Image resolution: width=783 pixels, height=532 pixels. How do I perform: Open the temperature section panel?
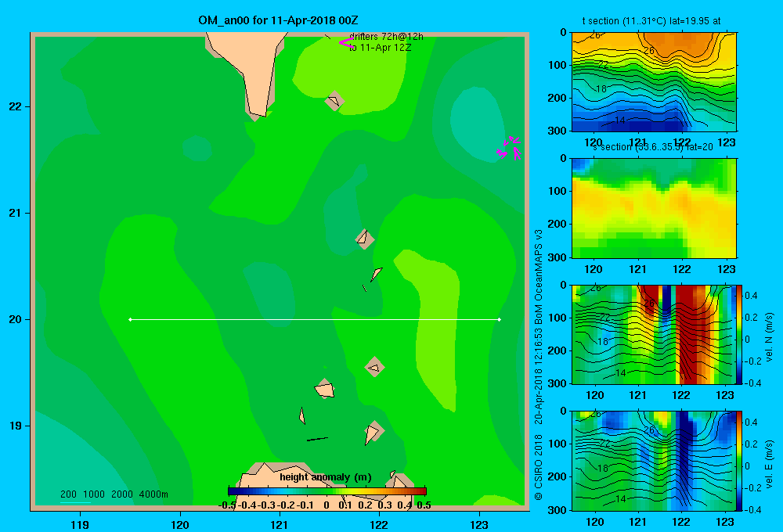654,82
